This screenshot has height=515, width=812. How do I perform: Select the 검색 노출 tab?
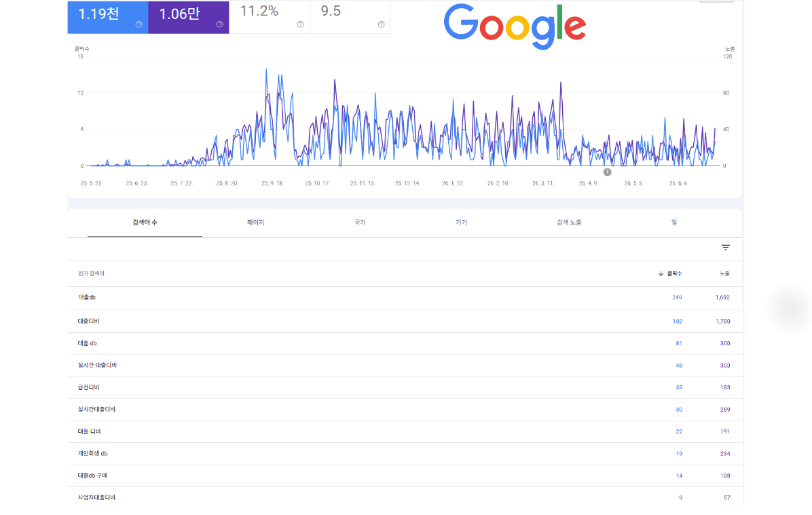pos(569,222)
